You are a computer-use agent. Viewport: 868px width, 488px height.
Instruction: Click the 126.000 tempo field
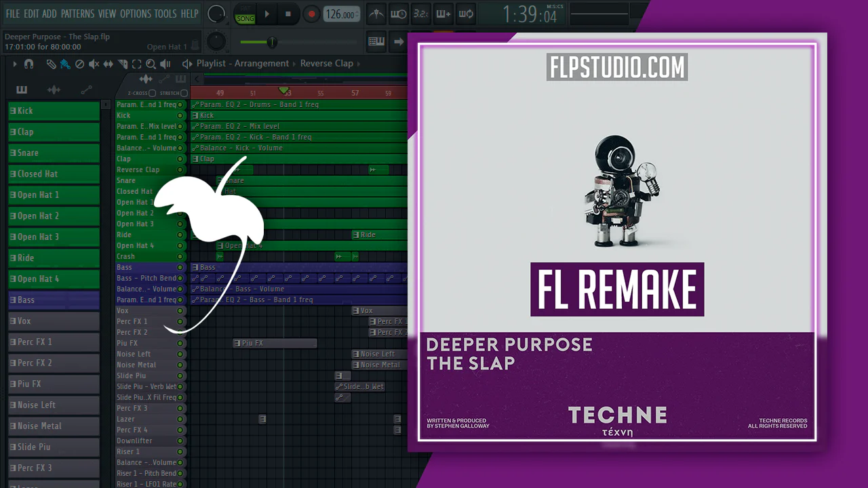(341, 14)
